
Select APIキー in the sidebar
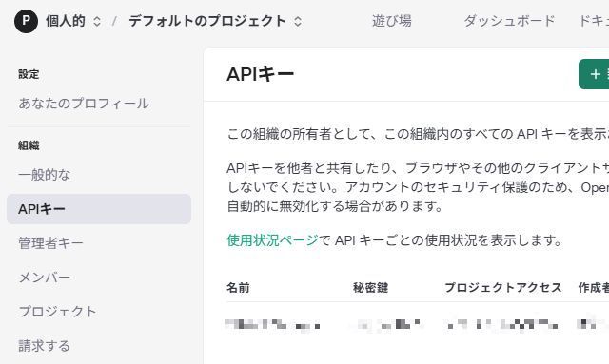tap(99, 209)
